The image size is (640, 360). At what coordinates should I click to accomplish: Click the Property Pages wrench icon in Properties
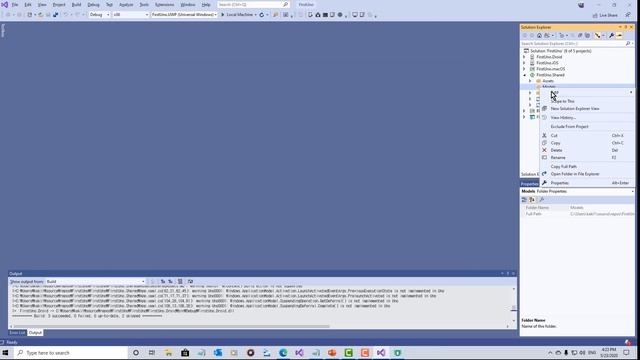(542, 200)
